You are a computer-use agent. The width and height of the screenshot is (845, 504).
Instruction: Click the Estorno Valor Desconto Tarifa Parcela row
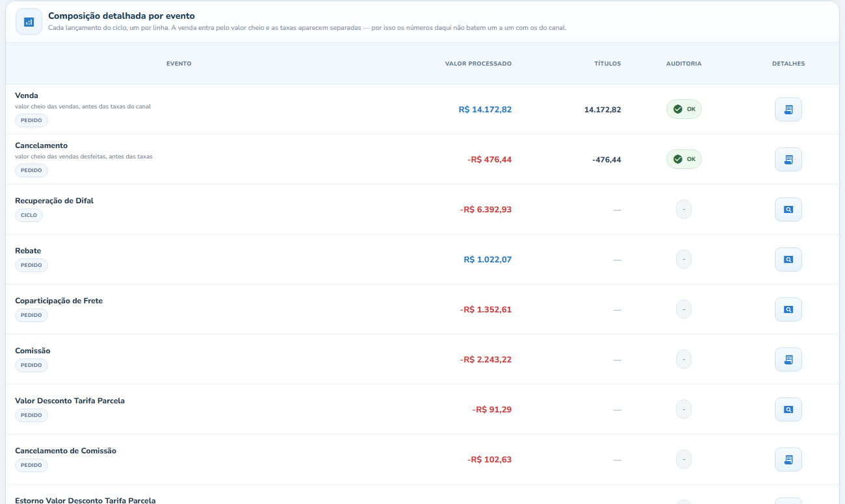click(x=422, y=495)
